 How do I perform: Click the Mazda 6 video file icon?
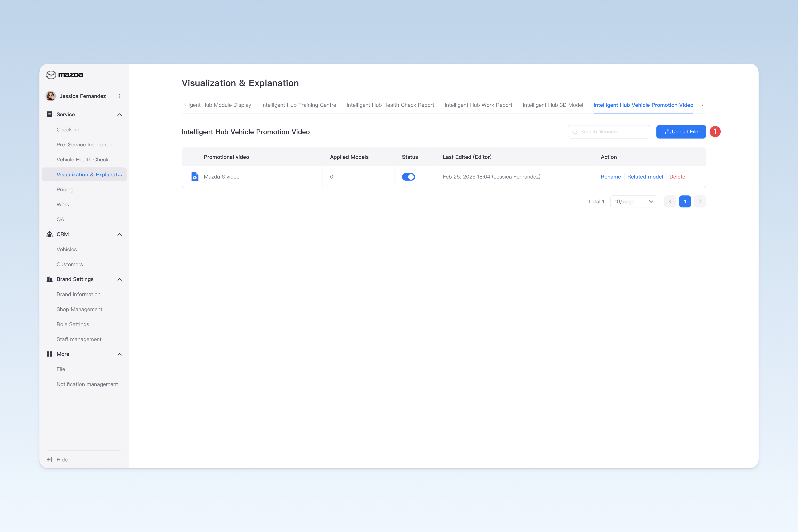click(x=195, y=177)
